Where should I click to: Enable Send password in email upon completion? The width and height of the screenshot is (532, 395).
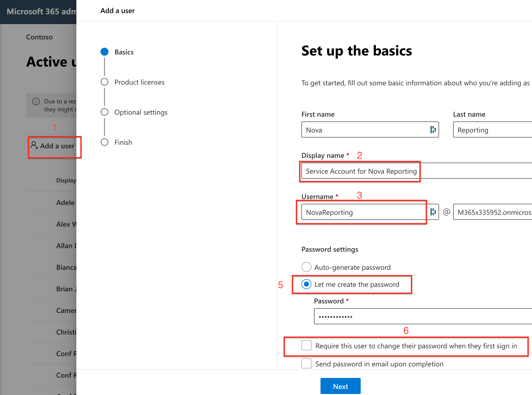pos(306,364)
